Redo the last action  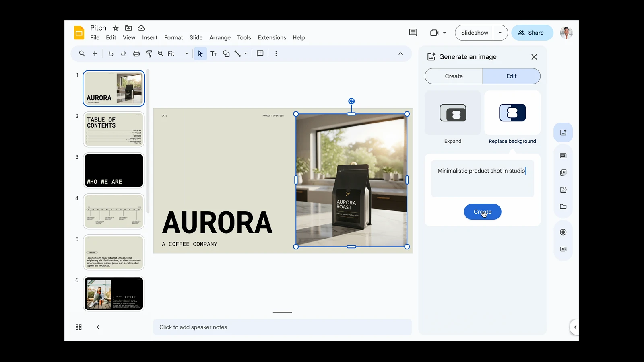(x=124, y=53)
